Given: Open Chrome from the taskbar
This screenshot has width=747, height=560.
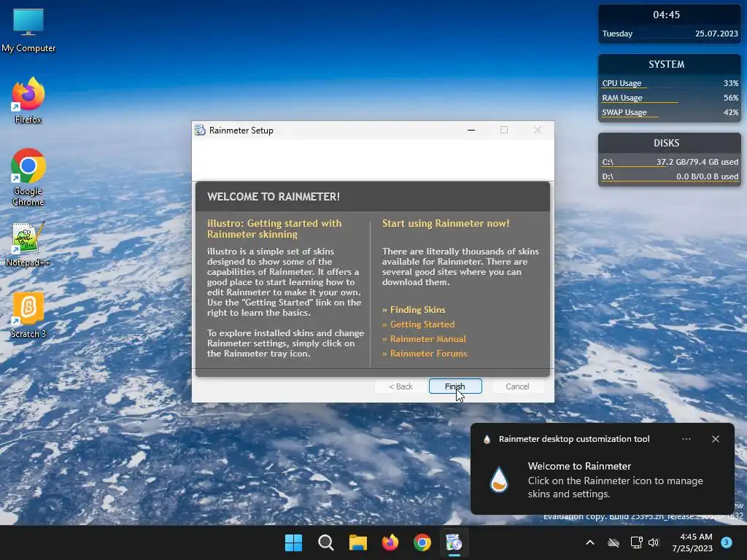Looking at the screenshot, I should click(x=422, y=542).
